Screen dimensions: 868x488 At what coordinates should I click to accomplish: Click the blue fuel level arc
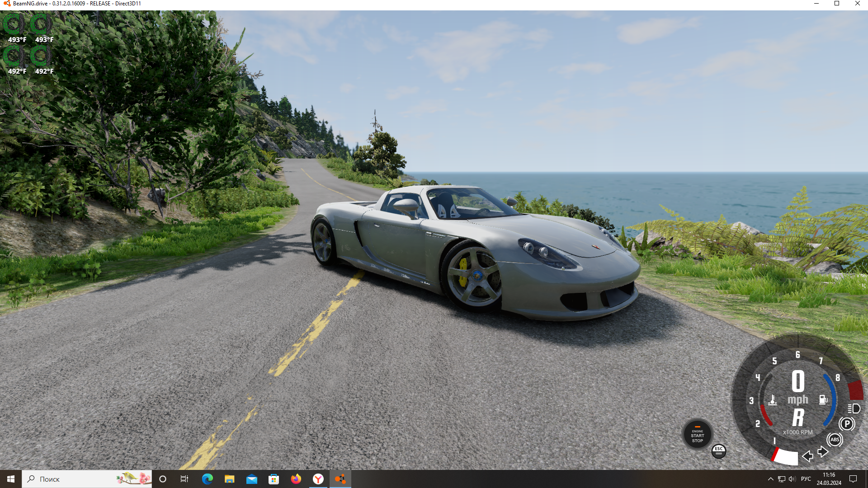click(832, 400)
